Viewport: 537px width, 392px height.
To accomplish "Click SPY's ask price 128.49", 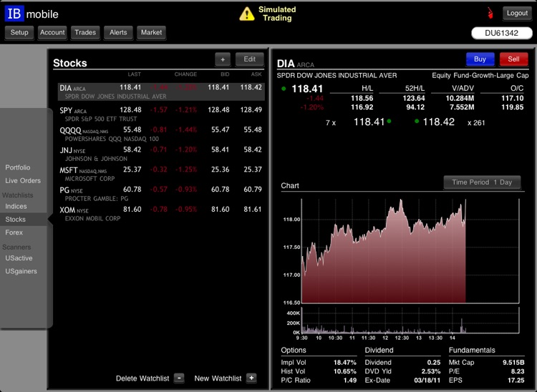I will click(251, 109).
